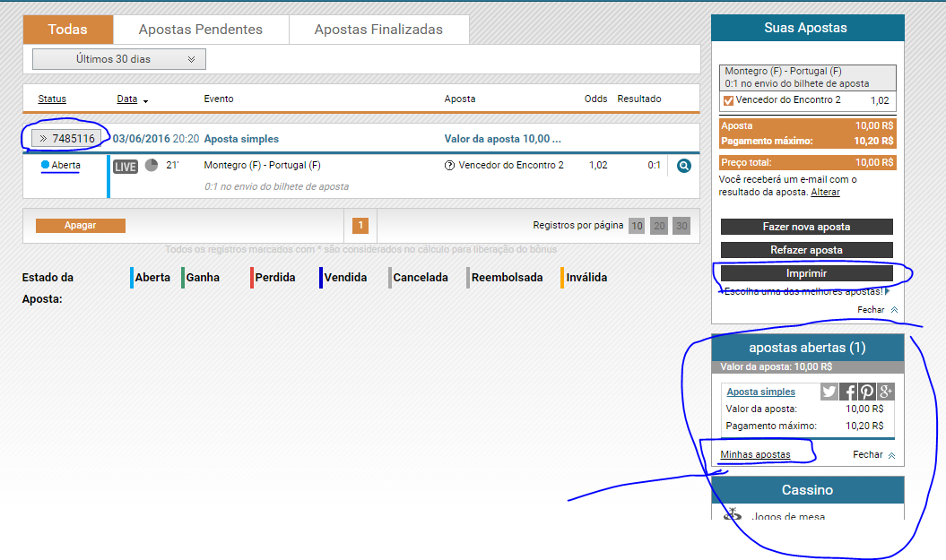Click the magnifier icon in the bet row

tap(683, 166)
